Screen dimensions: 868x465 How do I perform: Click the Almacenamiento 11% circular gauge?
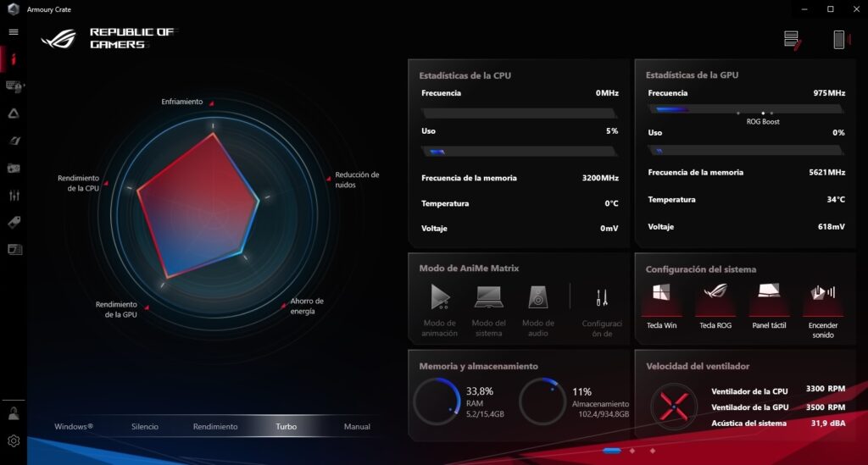(542, 402)
